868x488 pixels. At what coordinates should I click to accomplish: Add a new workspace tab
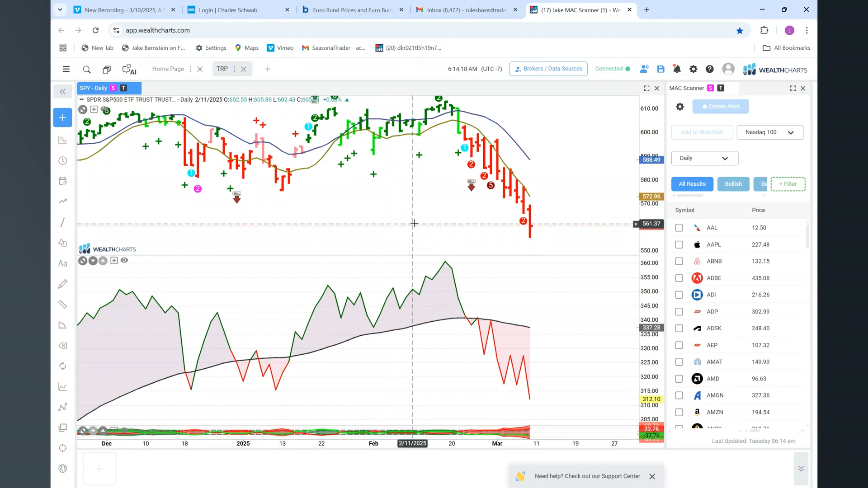click(268, 69)
